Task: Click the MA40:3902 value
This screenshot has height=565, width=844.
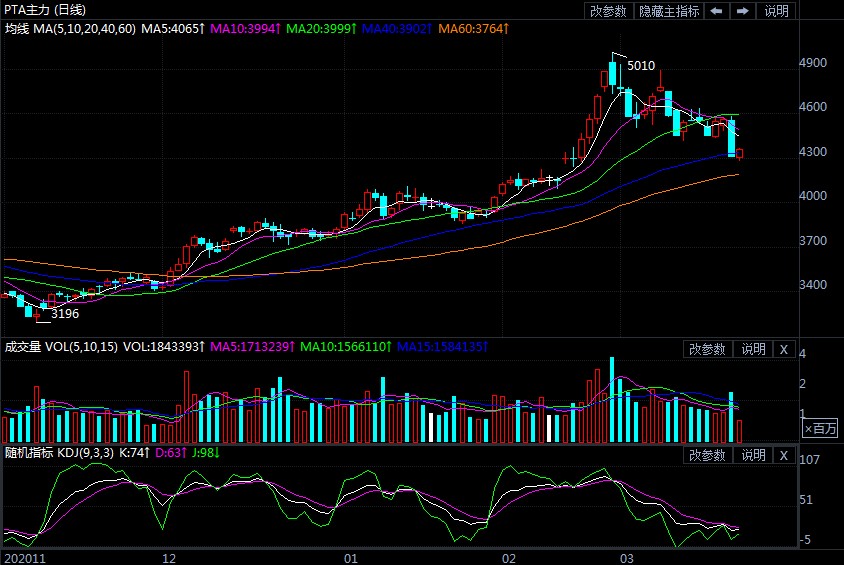Action: pyautogui.click(x=397, y=29)
